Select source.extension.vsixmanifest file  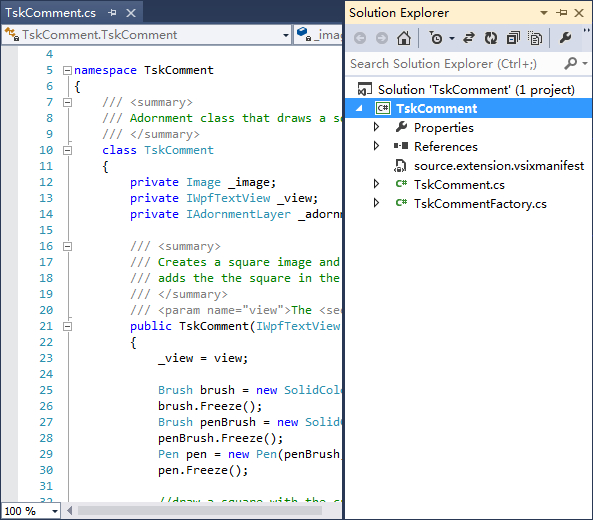pyautogui.click(x=498, y=166)
